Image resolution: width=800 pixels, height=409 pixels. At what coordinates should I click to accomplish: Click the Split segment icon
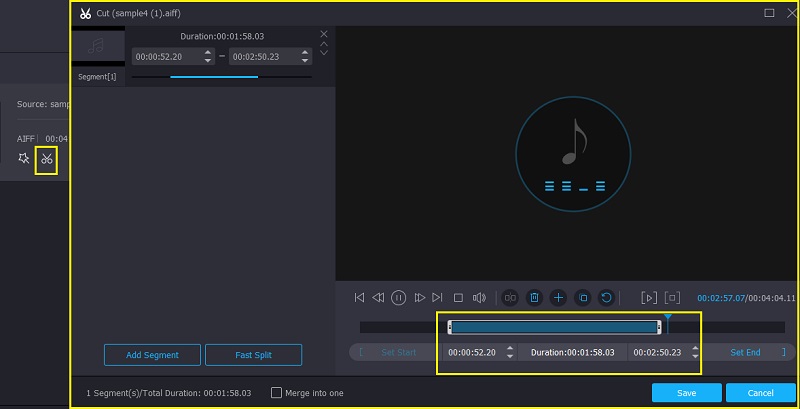pyautogui.click(x=510, y=297)
